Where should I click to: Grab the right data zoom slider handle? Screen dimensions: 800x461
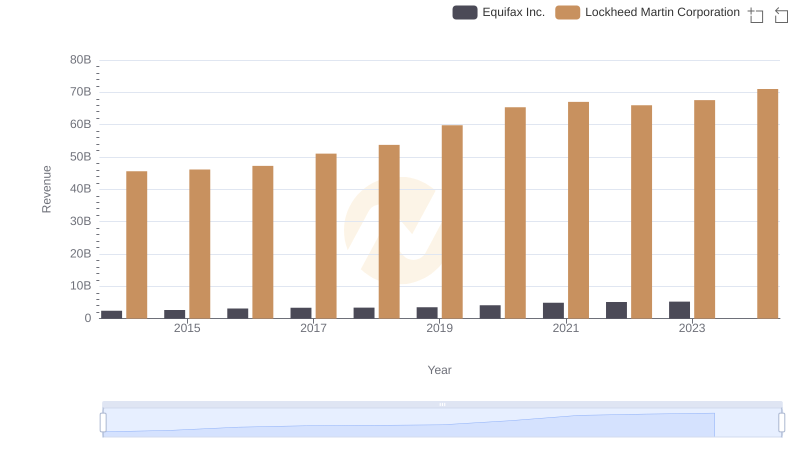pos(782,423)
